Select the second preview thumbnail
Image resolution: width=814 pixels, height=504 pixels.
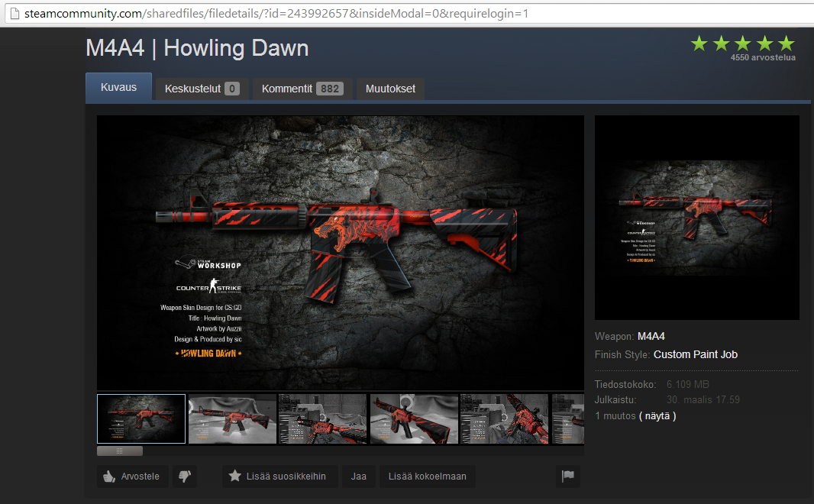click(231, 418)
